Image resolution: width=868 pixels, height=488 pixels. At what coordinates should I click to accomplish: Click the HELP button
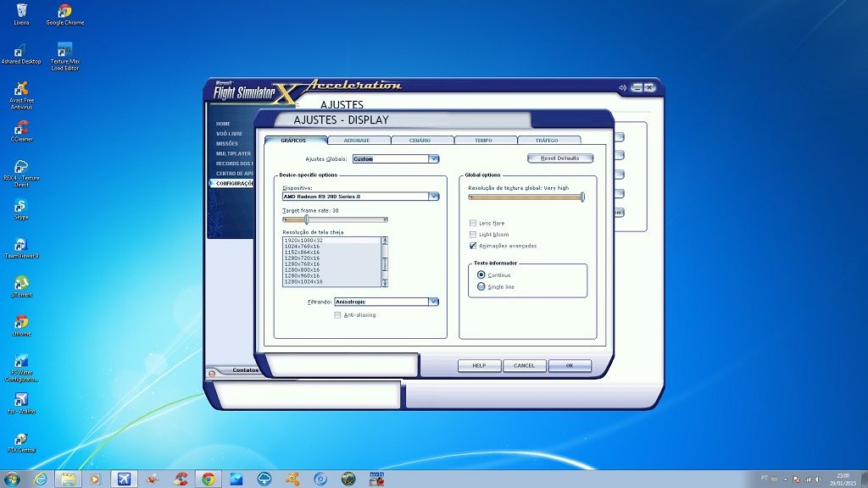point(480,366)
